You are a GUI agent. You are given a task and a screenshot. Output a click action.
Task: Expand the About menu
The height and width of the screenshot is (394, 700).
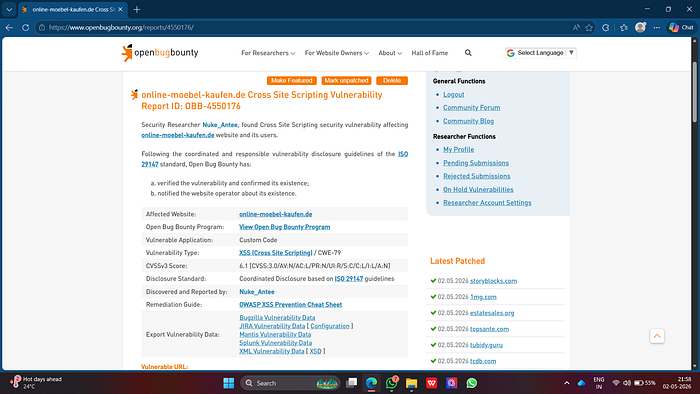click(390, 53)
